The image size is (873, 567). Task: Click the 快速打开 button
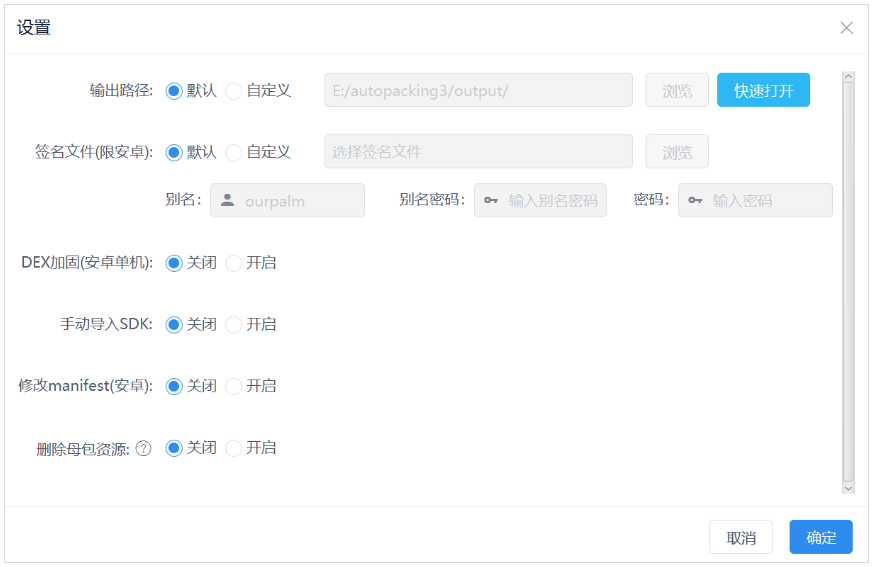coord(763,90)
